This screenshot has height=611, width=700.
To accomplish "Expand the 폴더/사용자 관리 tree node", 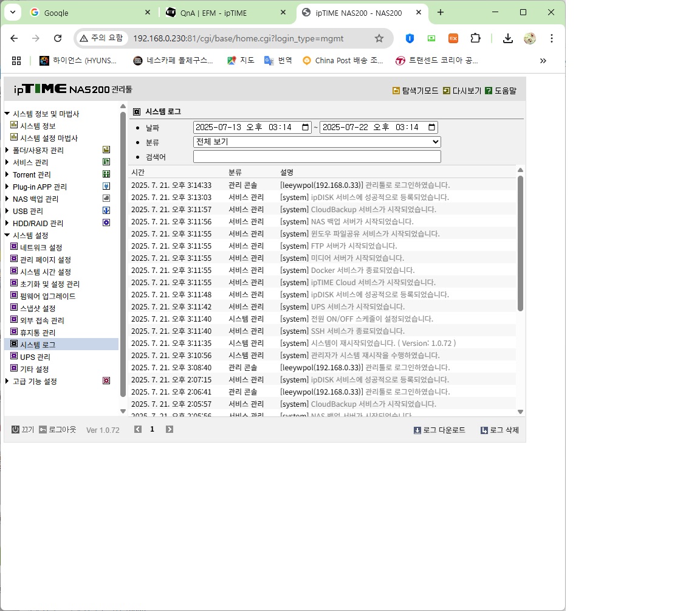I will pos(7,150).
